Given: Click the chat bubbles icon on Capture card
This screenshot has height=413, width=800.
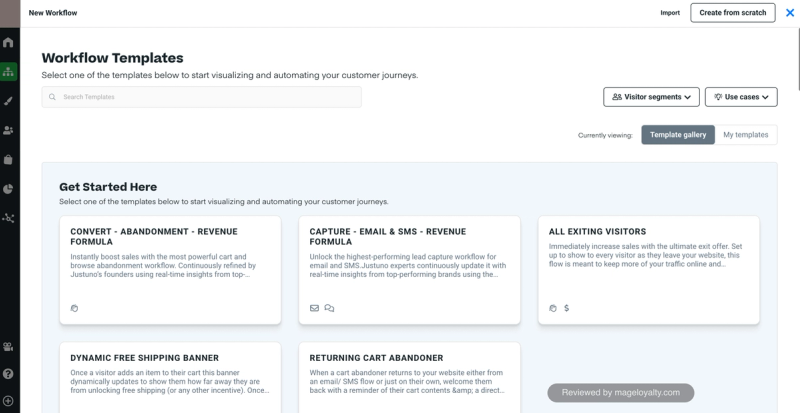Looking at the screenshot, I should tap(329, 308).
